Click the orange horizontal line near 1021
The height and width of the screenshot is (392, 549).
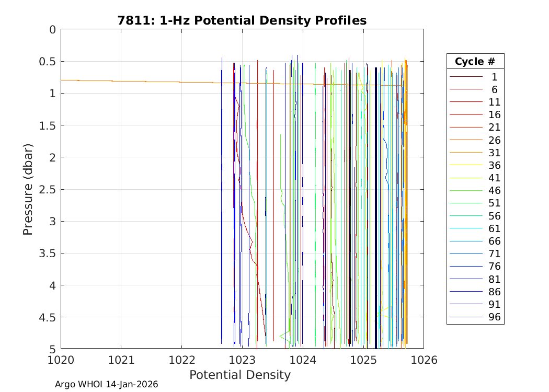click(121, 81)
